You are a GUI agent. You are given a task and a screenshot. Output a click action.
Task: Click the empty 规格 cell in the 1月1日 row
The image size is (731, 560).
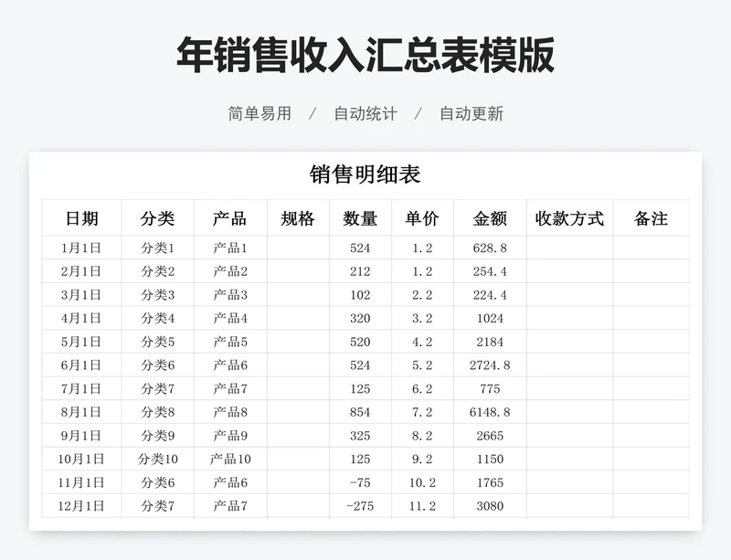click(298, 248)
